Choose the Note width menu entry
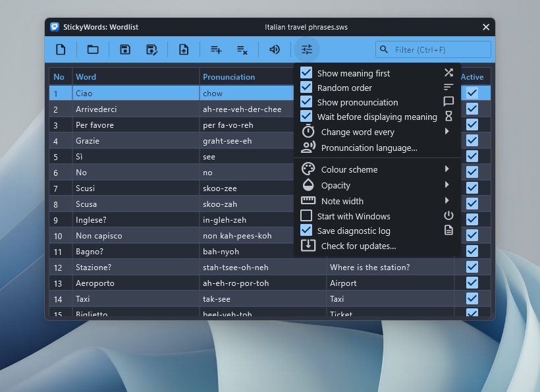Viewport: 540px width, 392px height. click(x=377, y=201)
